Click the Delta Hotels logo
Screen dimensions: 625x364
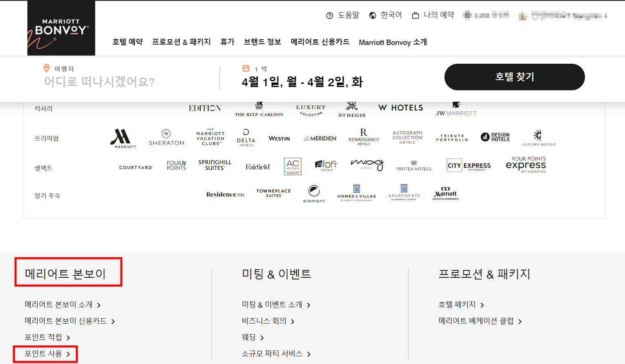click(x=246, y=138)
